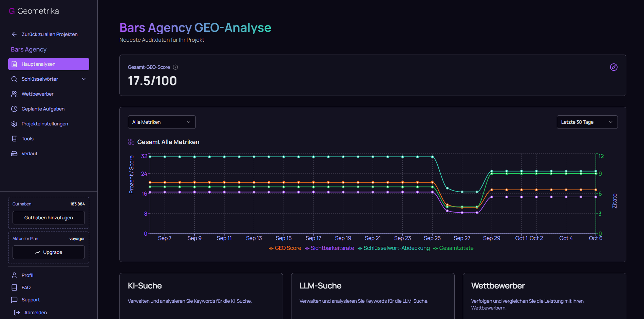Open Geplante Aufgaben via the clock icon
Viewport: 644px width, 319px height.
pyautogui.click(x=14, y=109)
